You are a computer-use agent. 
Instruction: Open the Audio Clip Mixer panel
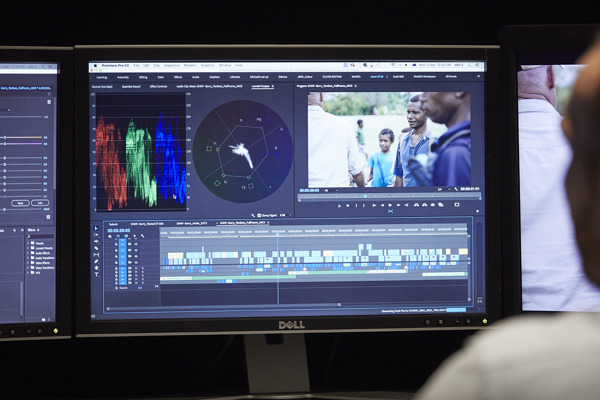coord(209,87)
